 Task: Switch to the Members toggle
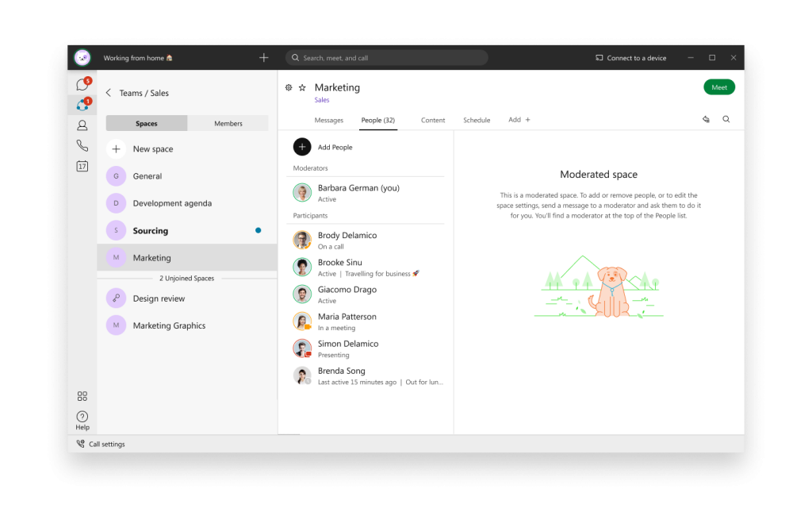click(228, 124)
